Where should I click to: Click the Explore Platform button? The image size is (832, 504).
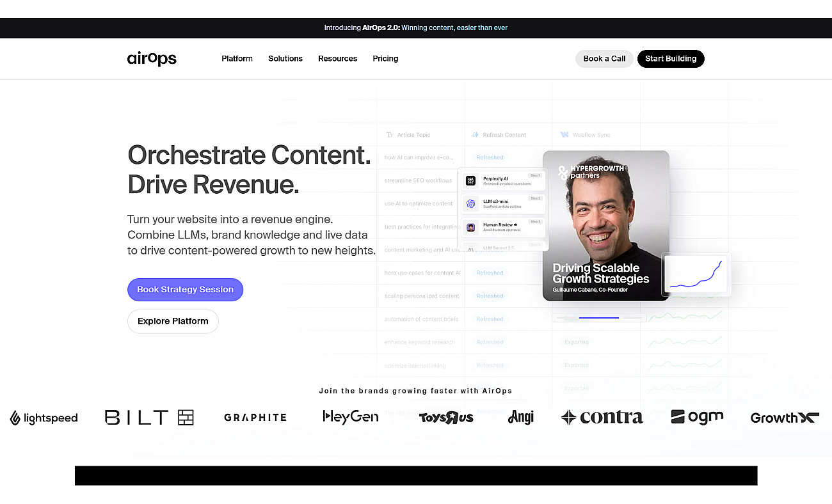point(173,321)
